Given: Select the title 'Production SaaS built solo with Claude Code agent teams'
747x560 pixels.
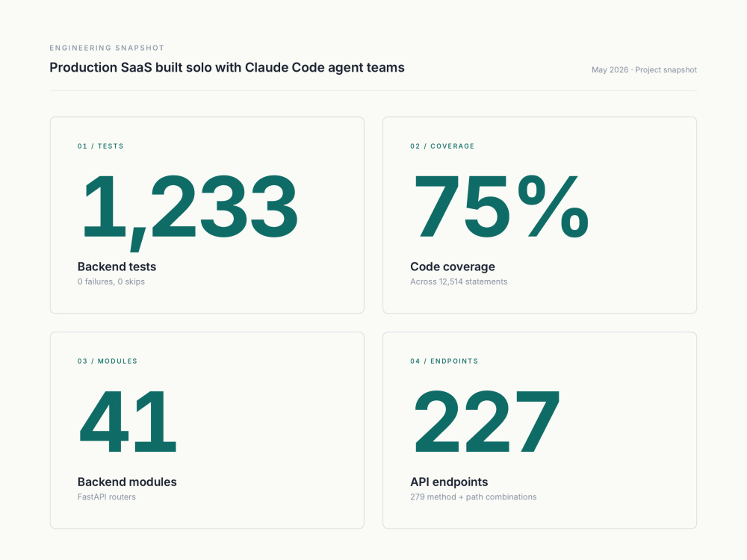Looking at the screenshot, I should point(227,68).
